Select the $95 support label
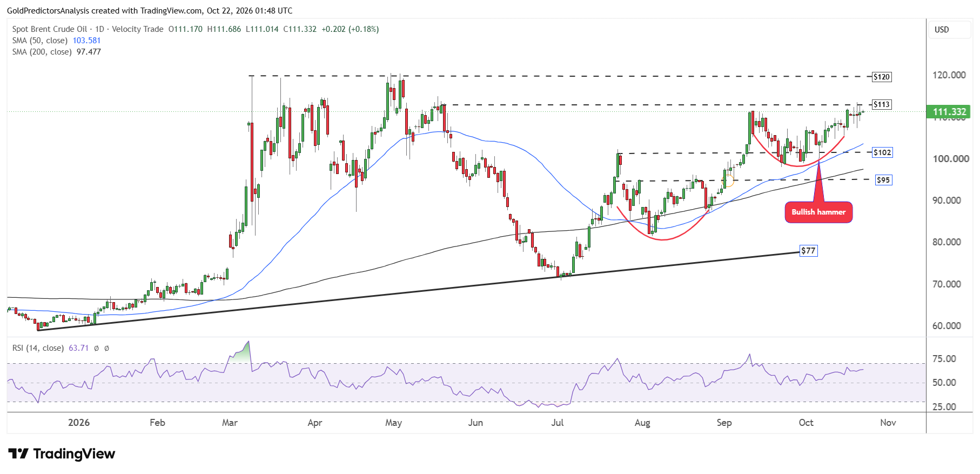Viewport: 980px width, 474px height. coord(883,180)
